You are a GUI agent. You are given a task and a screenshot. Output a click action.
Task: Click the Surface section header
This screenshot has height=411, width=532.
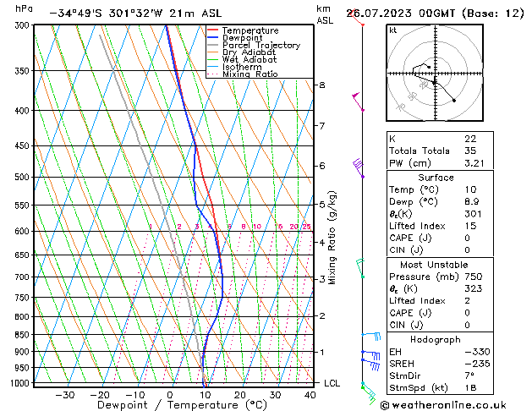coord(436,178)
